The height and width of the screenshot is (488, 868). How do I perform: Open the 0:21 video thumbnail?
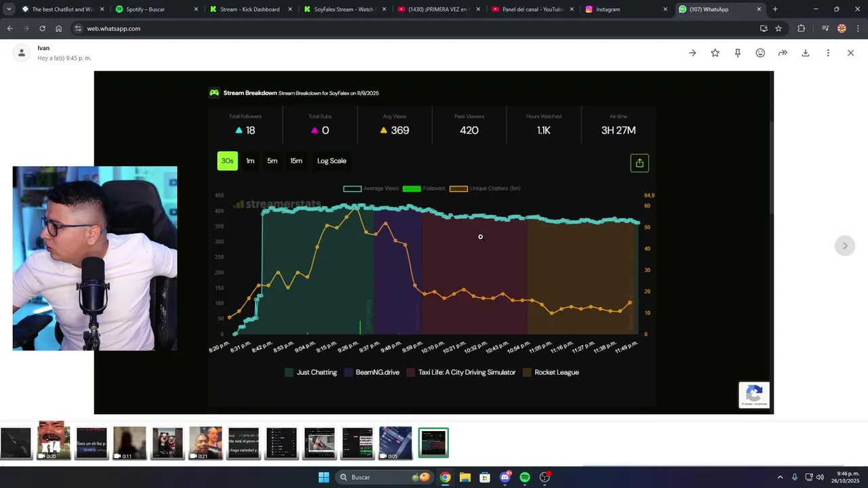click(x=205, y=443)
